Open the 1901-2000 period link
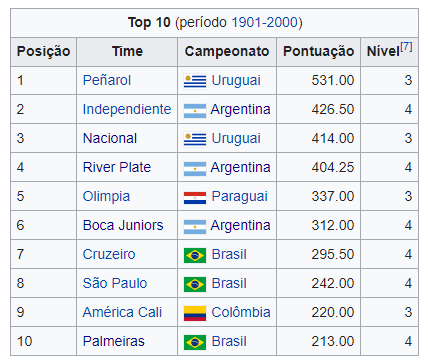428x360 pixels. (x=264, y=23)
